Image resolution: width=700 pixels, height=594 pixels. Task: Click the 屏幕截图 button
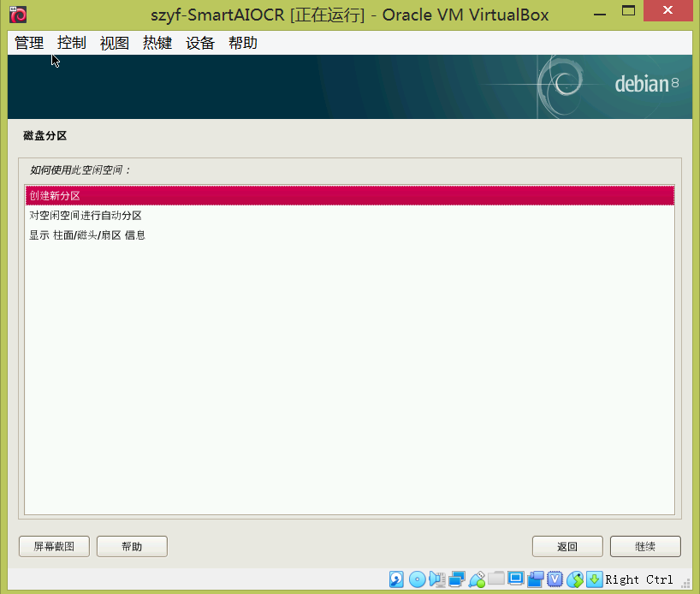point(54,546)
